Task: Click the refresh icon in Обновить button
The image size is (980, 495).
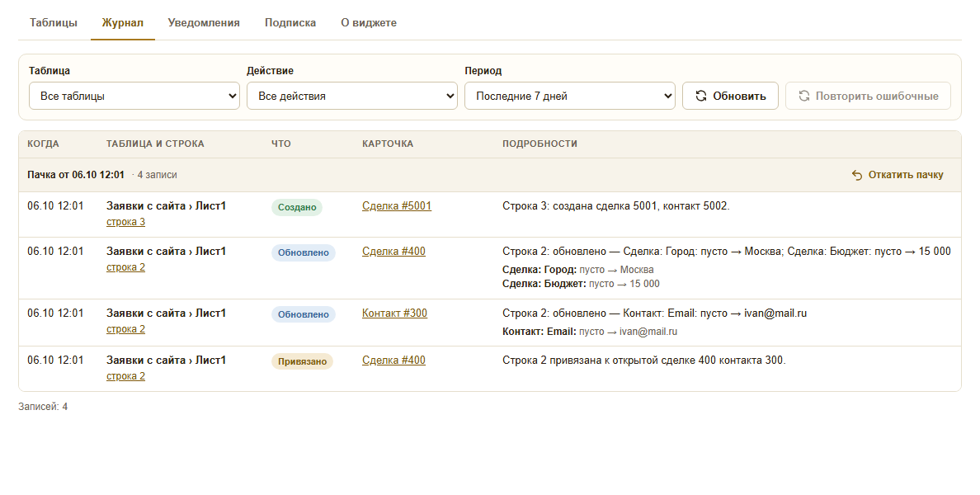Action: (x=701, y=97)
